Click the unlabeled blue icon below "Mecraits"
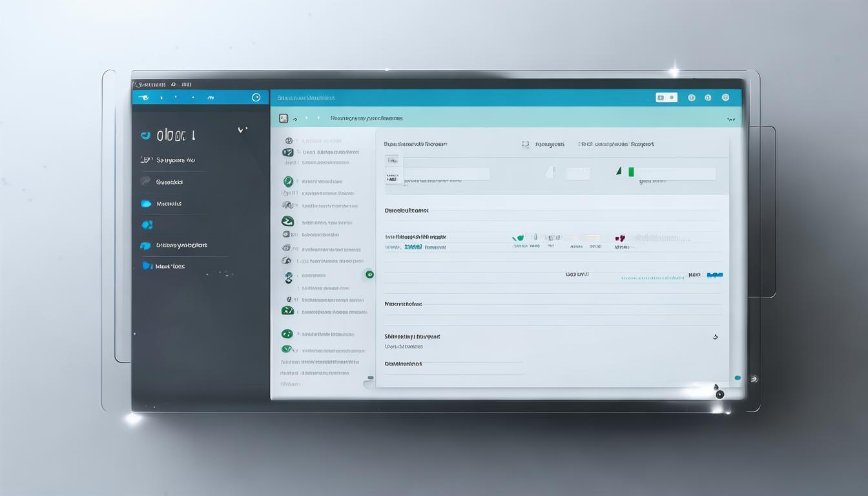The image size is (868, 496). pos(147,225)
